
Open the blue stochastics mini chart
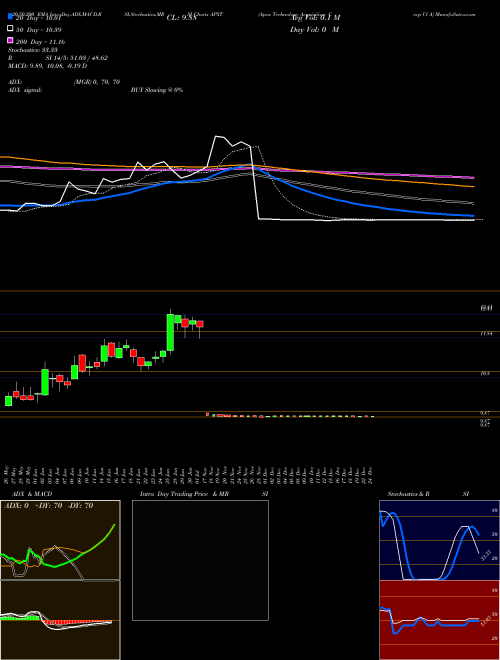[x=439, y=540]
